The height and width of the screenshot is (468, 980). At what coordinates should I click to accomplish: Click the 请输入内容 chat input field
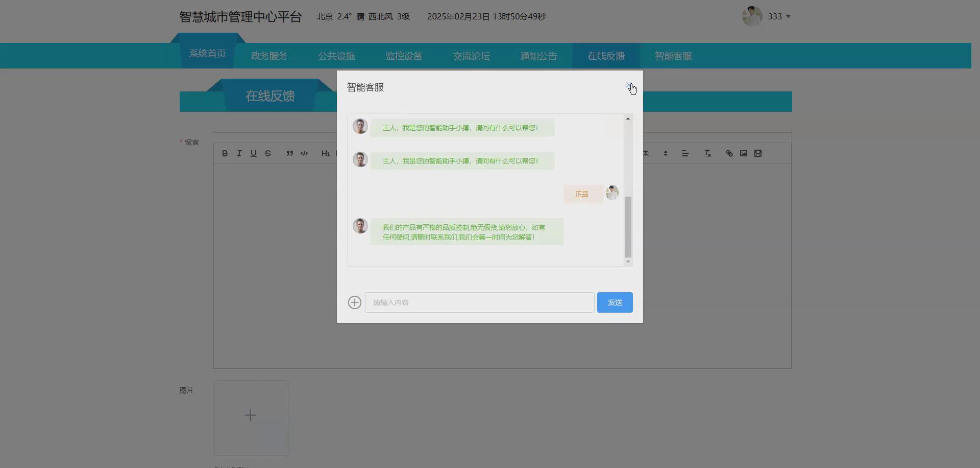click(479, 302)
